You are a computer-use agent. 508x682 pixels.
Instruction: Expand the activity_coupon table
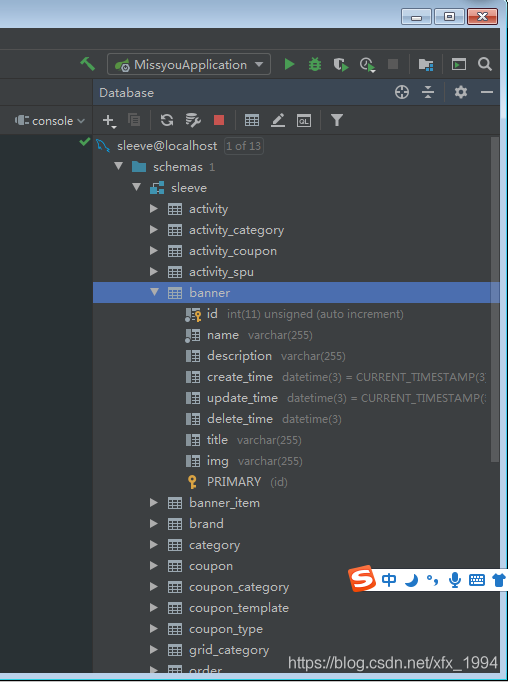[154, 251]
